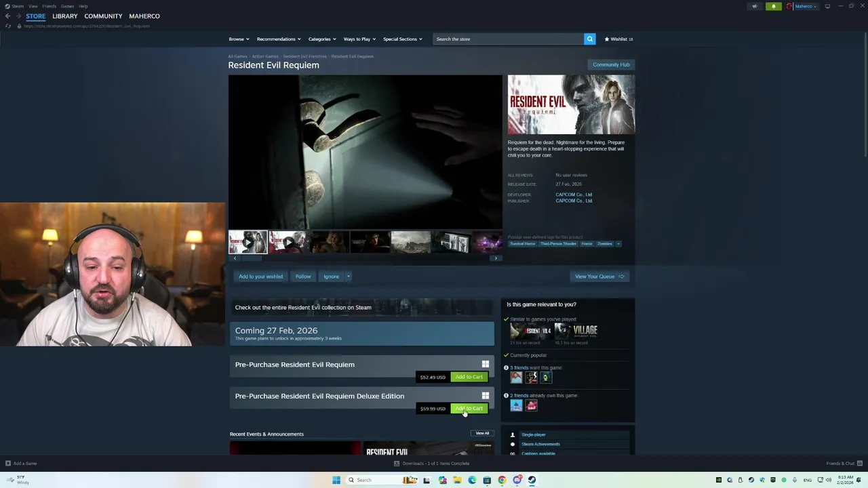Click Steam icon in taskbar
This screenshot has height=488, width=868.
(532, 480)
